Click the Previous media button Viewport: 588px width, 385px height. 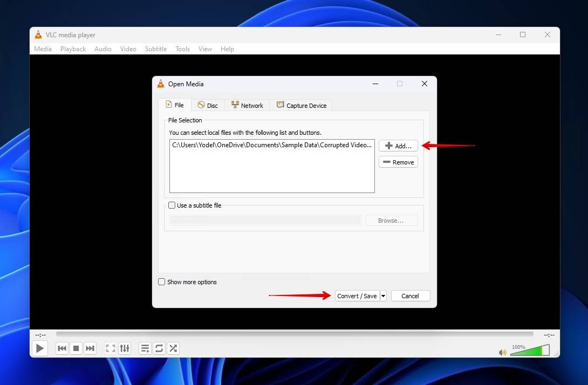(62, 348)
